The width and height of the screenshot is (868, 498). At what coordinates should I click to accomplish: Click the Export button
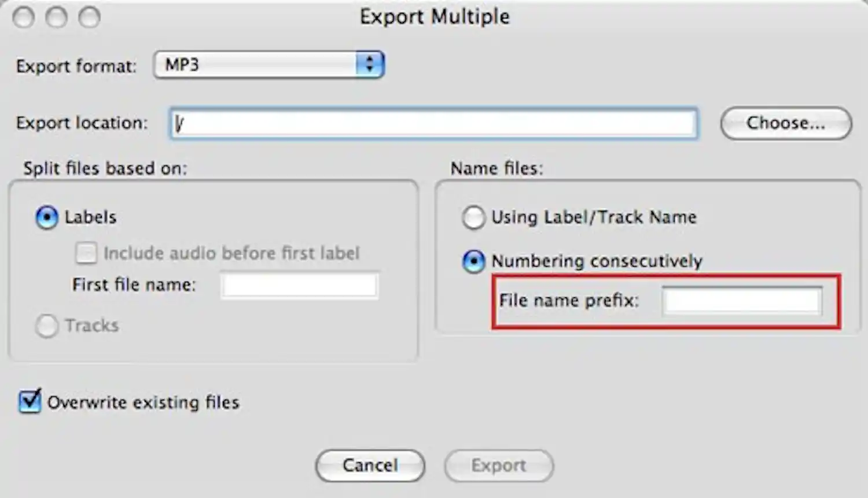tap(498, 465)
